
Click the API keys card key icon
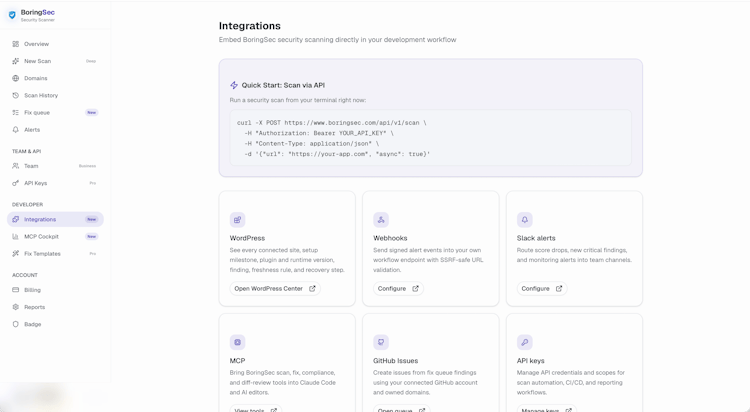click(525, 343)
